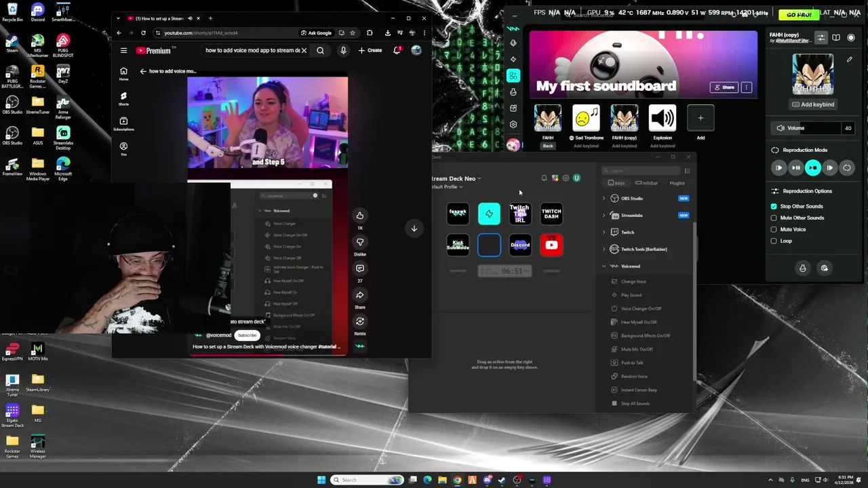Adjust the Volume slider in Voicemod
Viewport: 868px width, 488px height.
pyautogui.click(x=806, y=128)
